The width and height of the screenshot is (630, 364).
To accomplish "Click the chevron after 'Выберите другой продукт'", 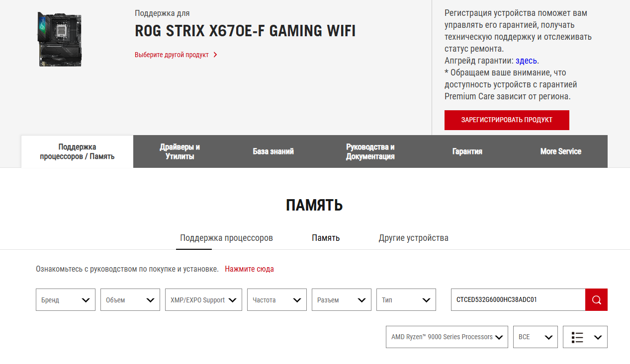I will (x=215, y=55).
